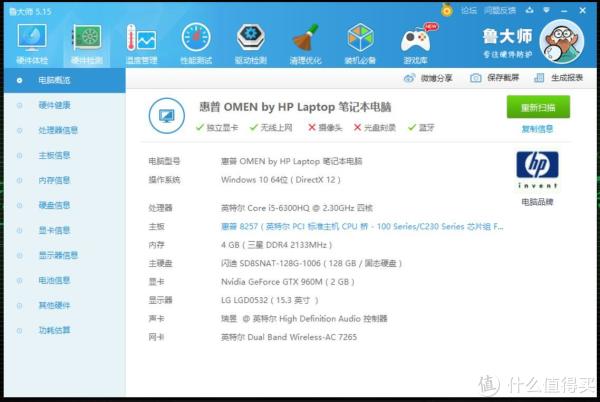Screen dimensions: 600x402
Task: Open the 硬件体检 hardware checkup icon
Action: (x=32, y=43)
